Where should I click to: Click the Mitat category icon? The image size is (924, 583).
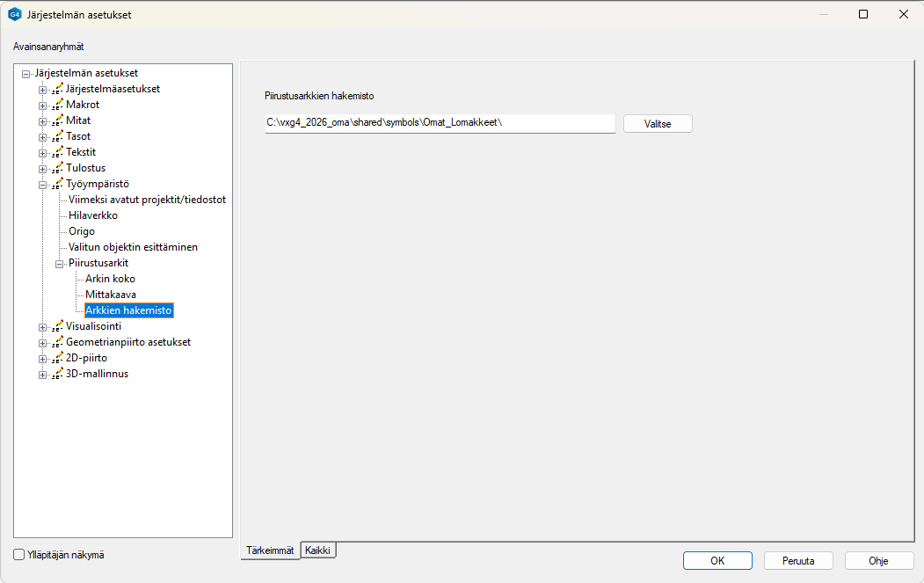tap(57, 120)
